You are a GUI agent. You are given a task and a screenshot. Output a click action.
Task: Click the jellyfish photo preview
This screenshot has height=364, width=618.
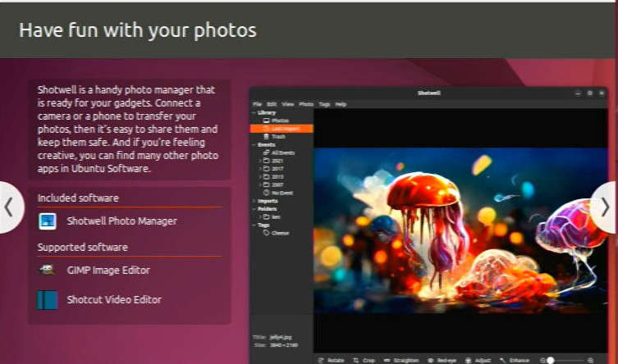click(x=460, y=230)
